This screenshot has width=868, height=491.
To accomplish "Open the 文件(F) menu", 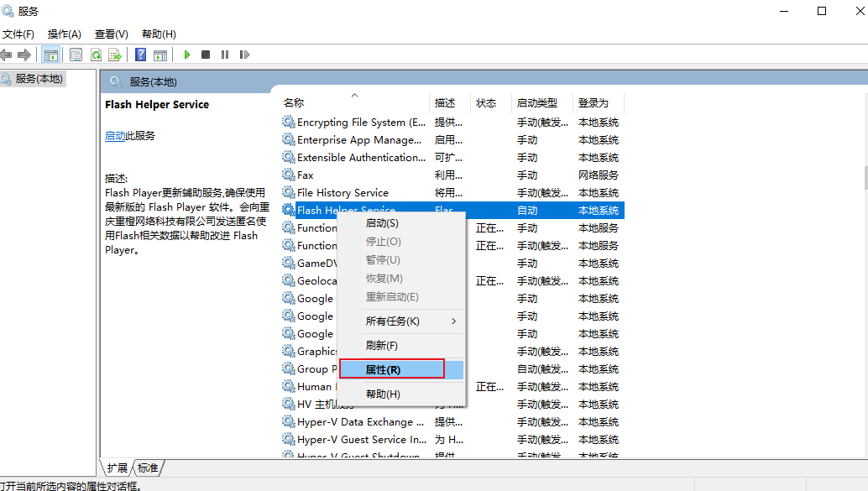I will point(18,34).
